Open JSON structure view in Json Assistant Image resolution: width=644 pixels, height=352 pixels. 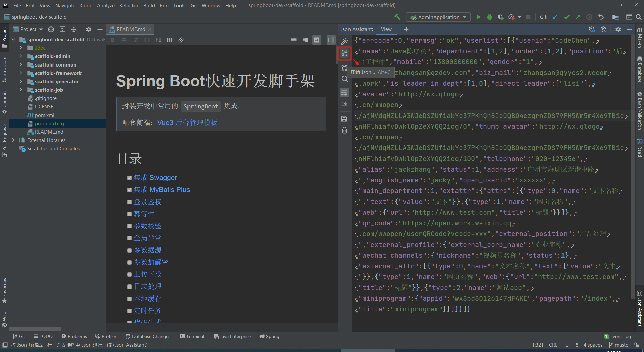[x=344, y=67]
